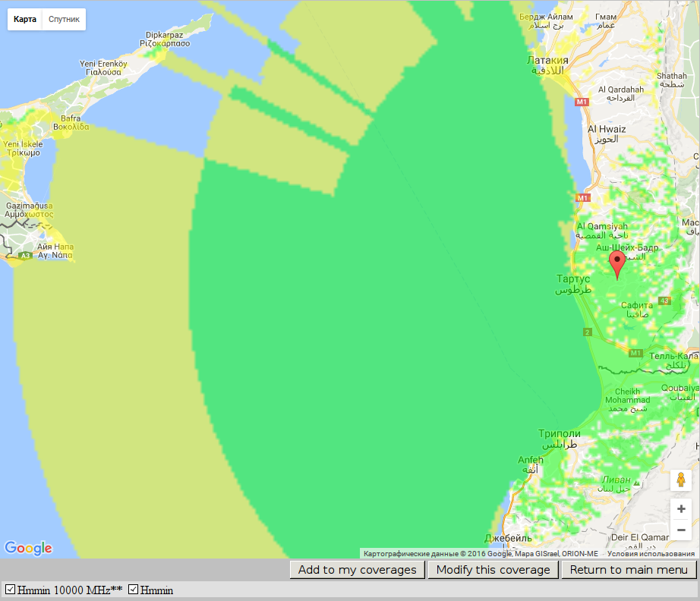This screenshot has height=601, width=700.
Task: Switch to the Карта map view
Action: coord(25,19)
